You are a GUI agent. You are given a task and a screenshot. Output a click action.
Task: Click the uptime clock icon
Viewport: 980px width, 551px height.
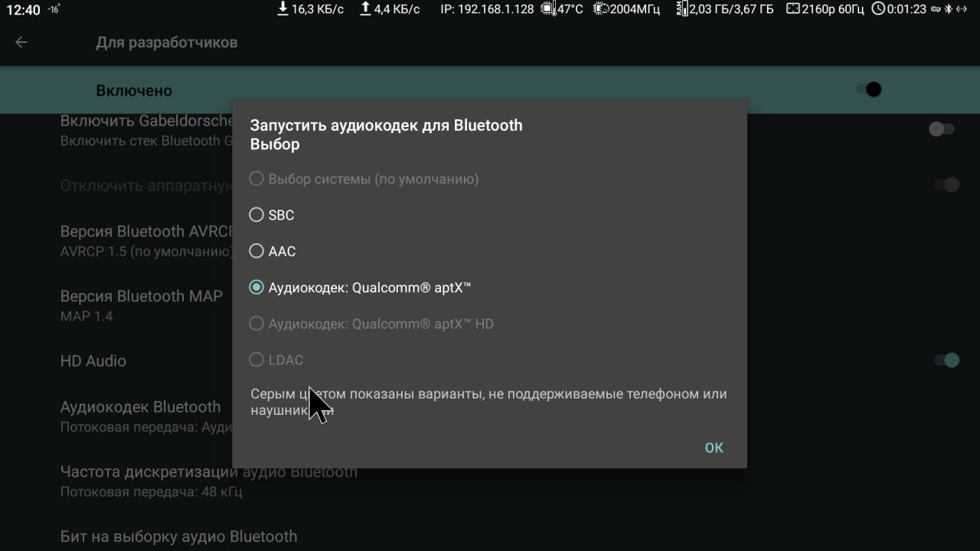(878, 9)
